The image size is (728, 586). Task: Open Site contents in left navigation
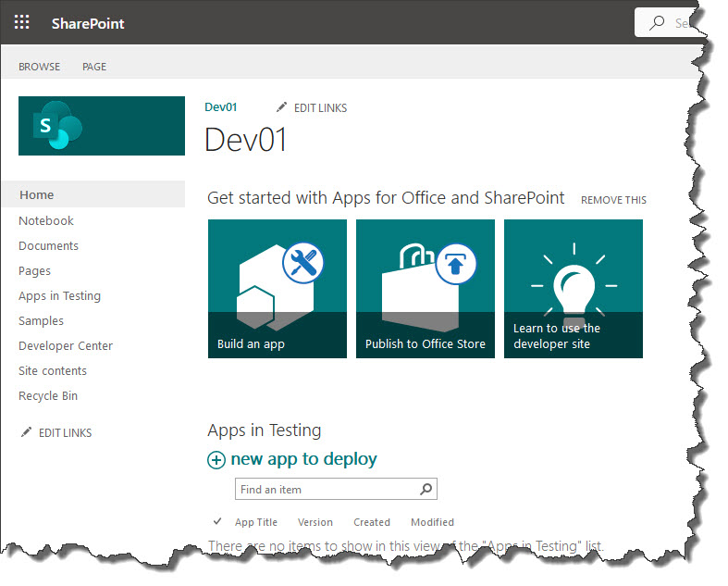pyautogui.click(x=53, y=371)
